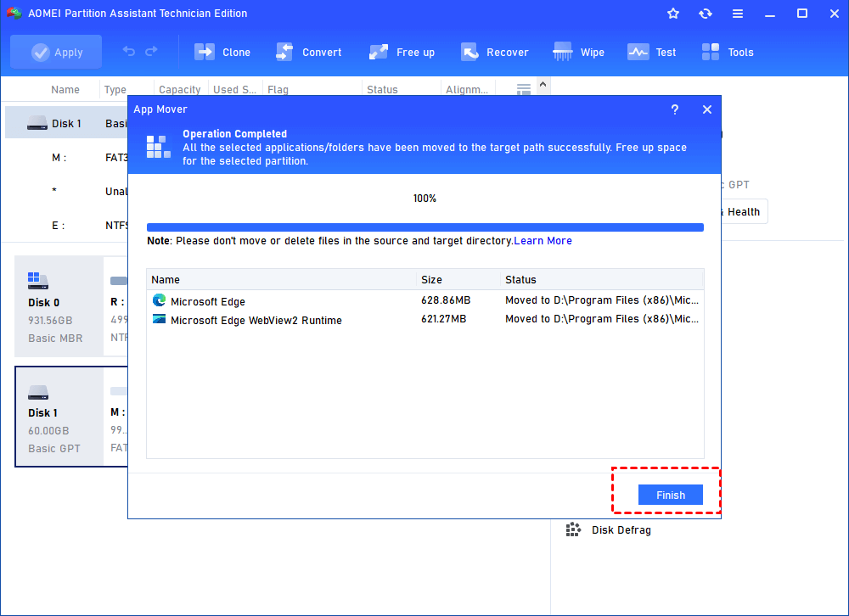Open the Tools menu

[728, 52]
